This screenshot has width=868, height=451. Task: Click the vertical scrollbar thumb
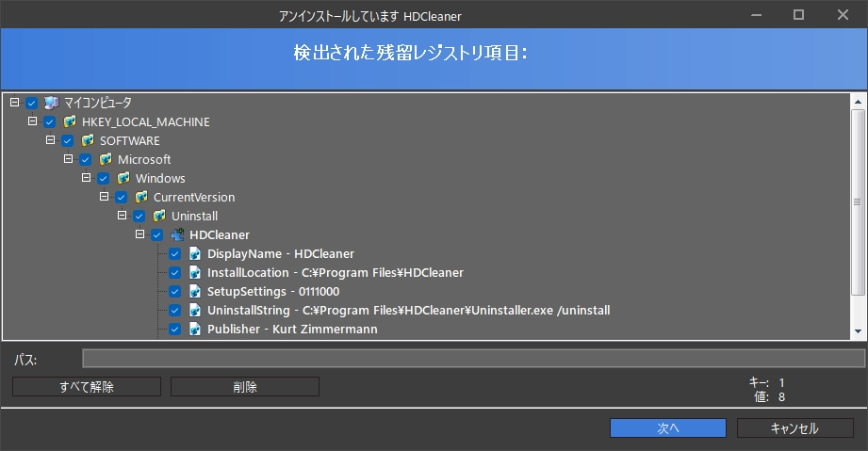click(x=858, y=202)
